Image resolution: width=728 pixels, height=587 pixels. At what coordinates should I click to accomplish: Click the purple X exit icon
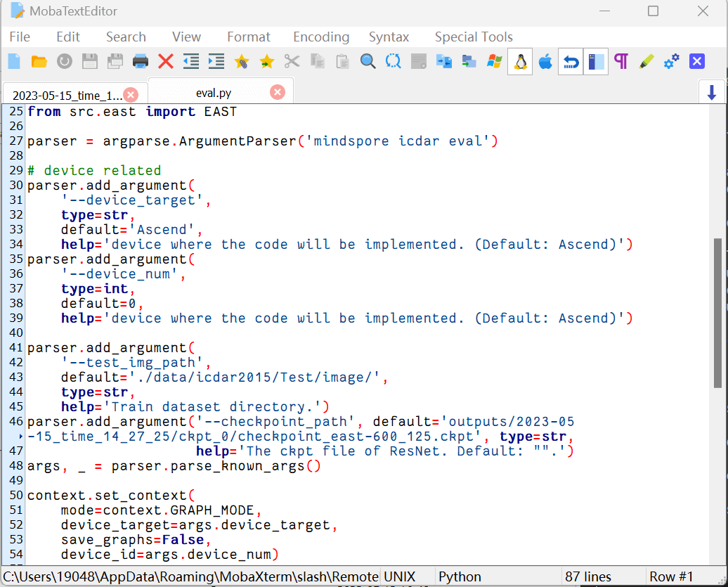697,61
